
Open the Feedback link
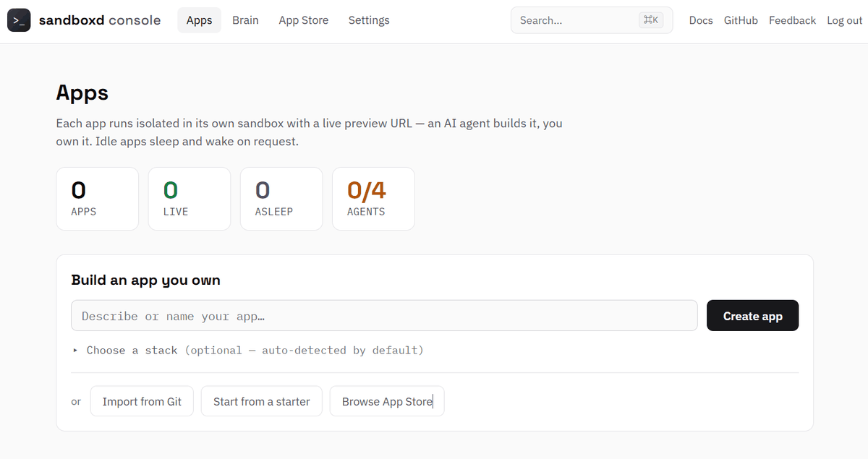[792, 20]
